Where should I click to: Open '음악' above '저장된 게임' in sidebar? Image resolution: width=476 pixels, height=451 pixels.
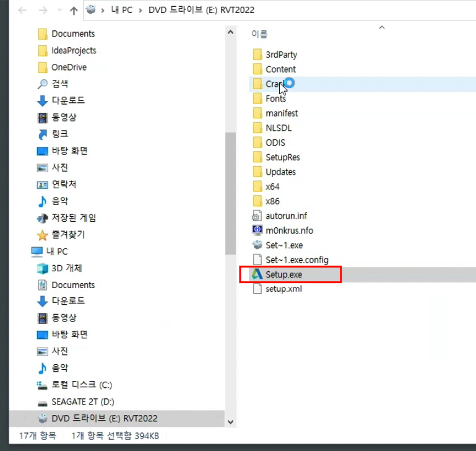coord(53,201)
